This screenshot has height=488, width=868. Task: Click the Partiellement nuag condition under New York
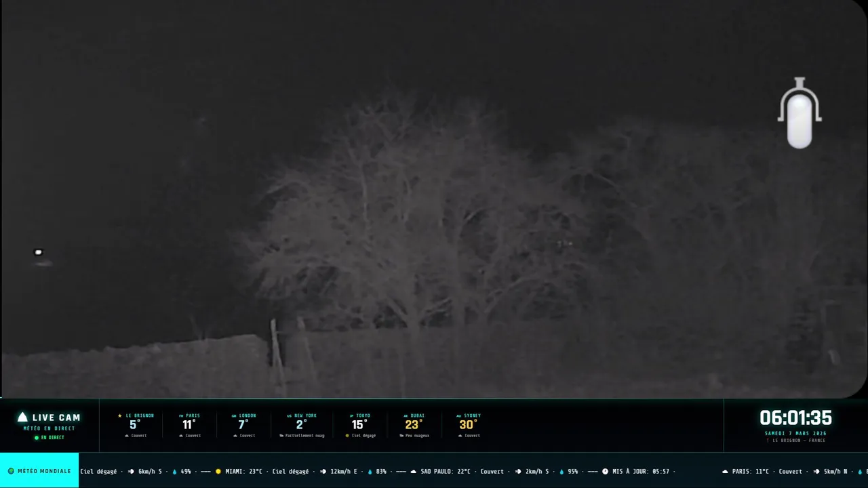point(305,436)
